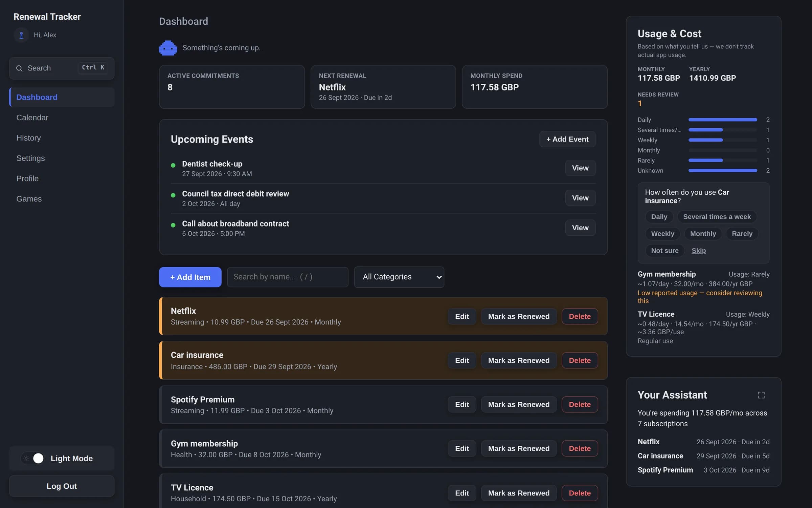Viewport: 812px width, 508px height.
Task: Log out of Renewal Tracker
Action: coord(62,486)
